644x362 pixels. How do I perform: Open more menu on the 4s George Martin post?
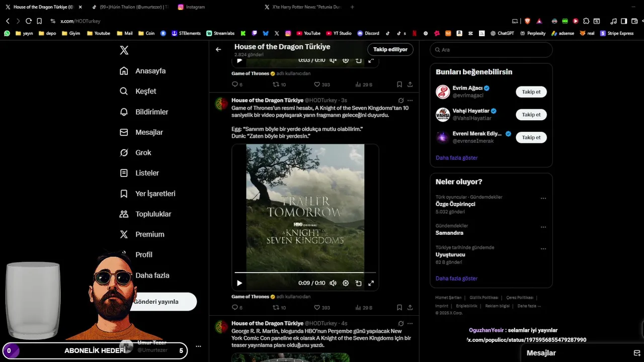410,323
